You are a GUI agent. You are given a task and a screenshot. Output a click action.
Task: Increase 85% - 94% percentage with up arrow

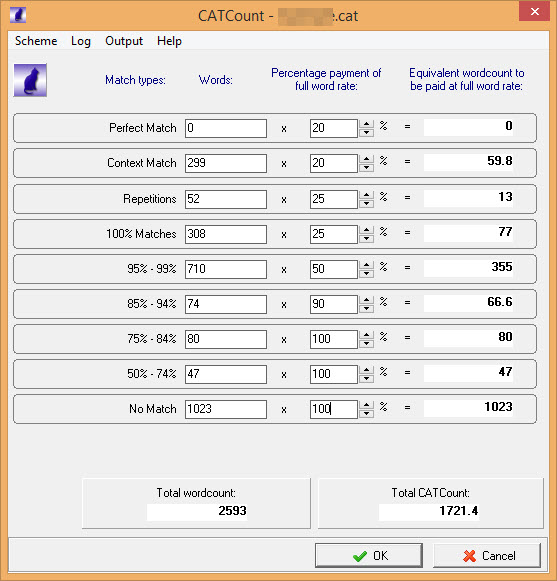366,300
